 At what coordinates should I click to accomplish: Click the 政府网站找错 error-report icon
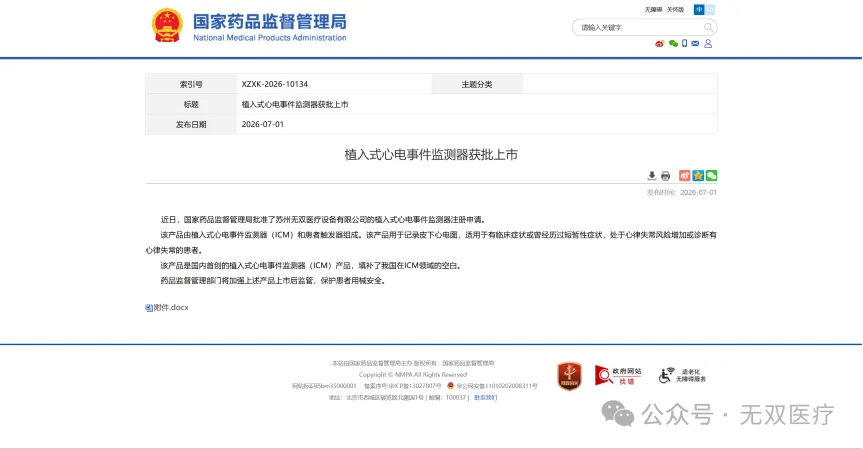[x=618, y=376]
